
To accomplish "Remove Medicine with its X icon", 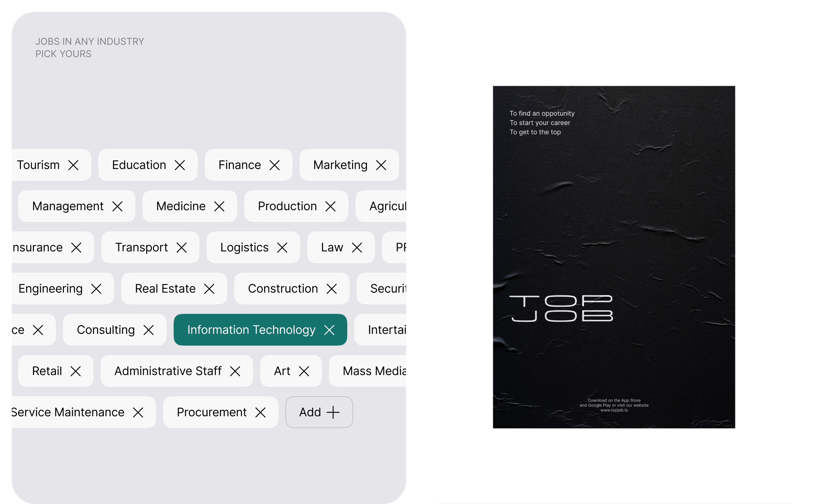I will [x=219, y=206].
